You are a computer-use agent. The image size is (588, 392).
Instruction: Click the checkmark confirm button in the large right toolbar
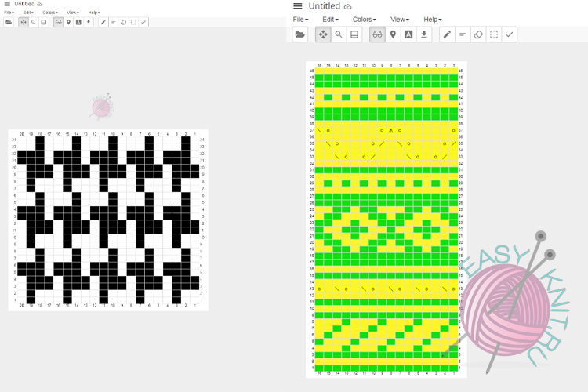click(509, 34)
